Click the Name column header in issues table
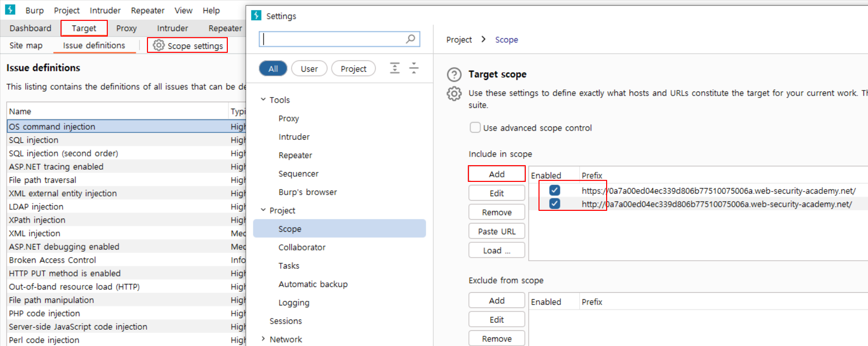Viewport: 868px width, 346px height. (x=117, y=111)
